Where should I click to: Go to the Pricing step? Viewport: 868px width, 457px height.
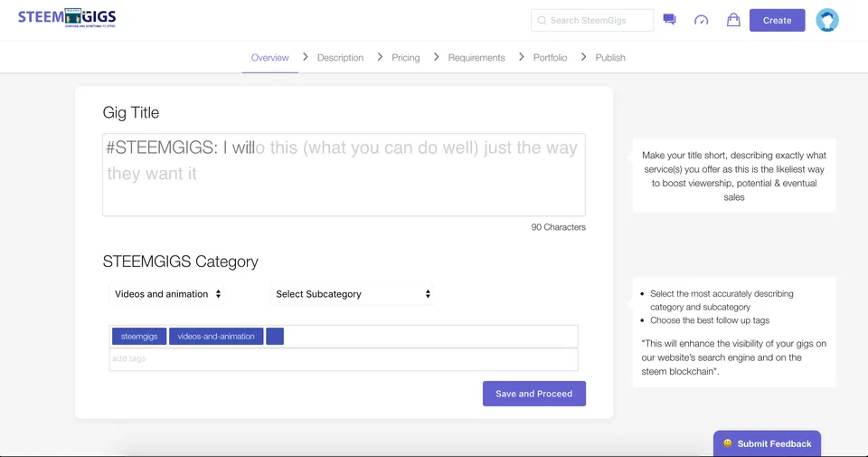tap(406, 58)
